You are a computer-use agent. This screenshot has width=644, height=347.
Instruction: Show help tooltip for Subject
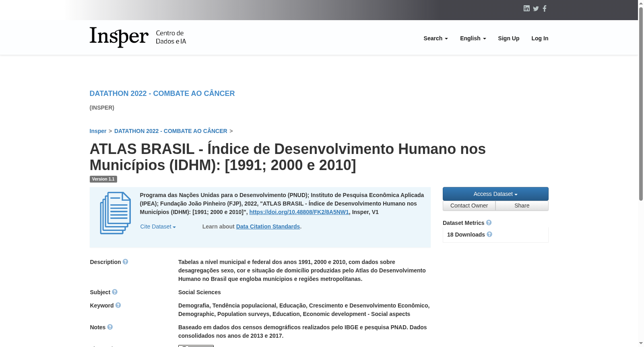[115, 292]
